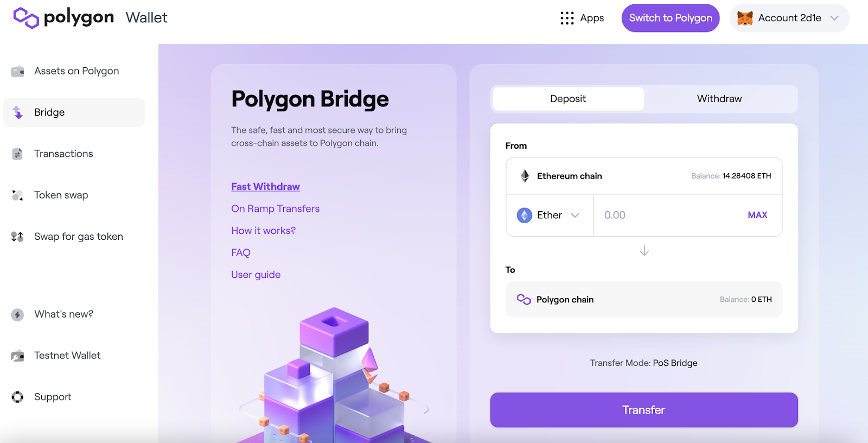Viewport: 868px width, 443px height.
Task: Click the Token swap sidebar icon
Action: 18,195
